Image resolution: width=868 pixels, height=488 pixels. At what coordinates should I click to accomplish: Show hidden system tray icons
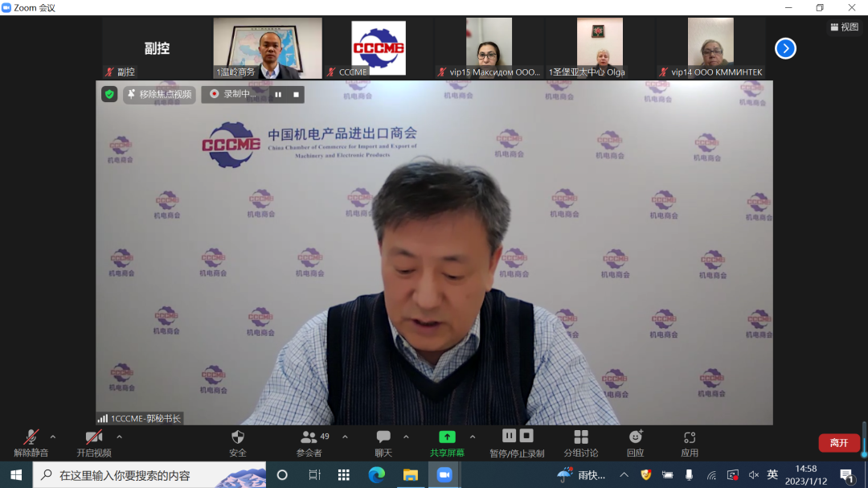tap(624, 474)
